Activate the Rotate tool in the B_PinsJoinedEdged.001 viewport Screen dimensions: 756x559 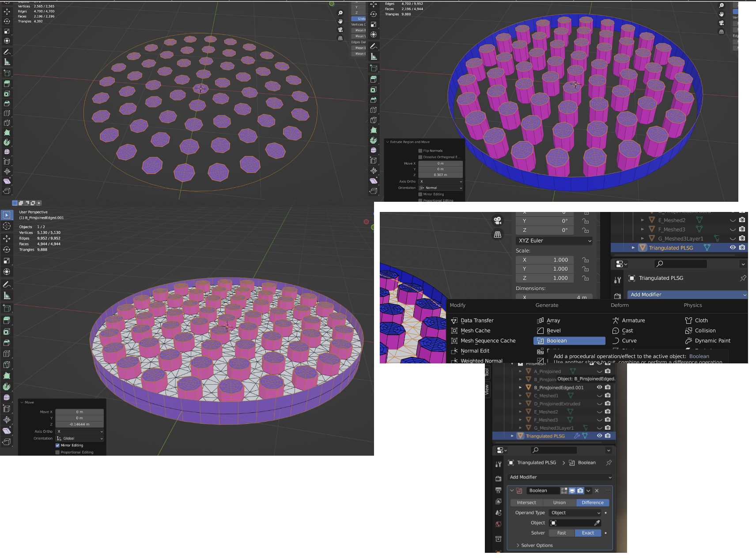click(x=7, y=249)
